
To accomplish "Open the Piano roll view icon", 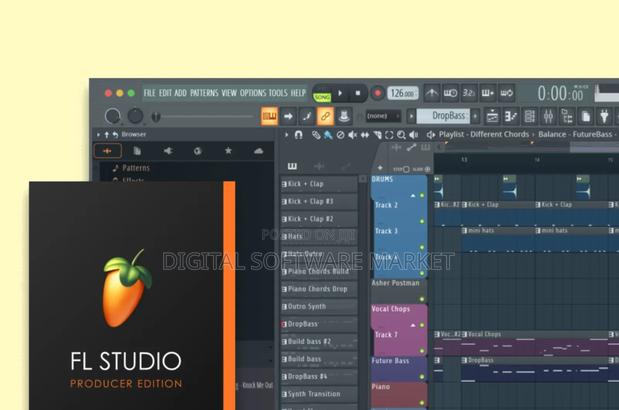I will click(x=511, y=116).
